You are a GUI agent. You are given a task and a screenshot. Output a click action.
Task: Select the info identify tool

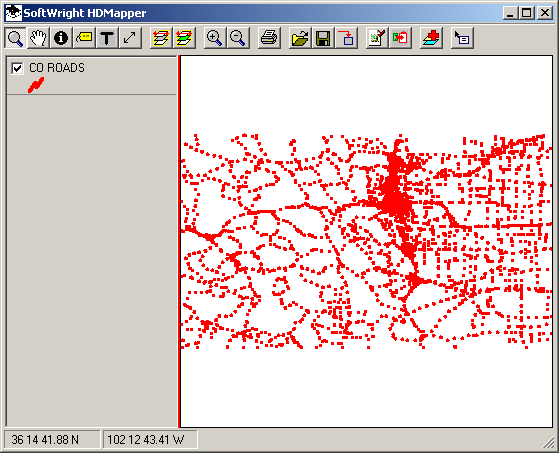[61, 38]
